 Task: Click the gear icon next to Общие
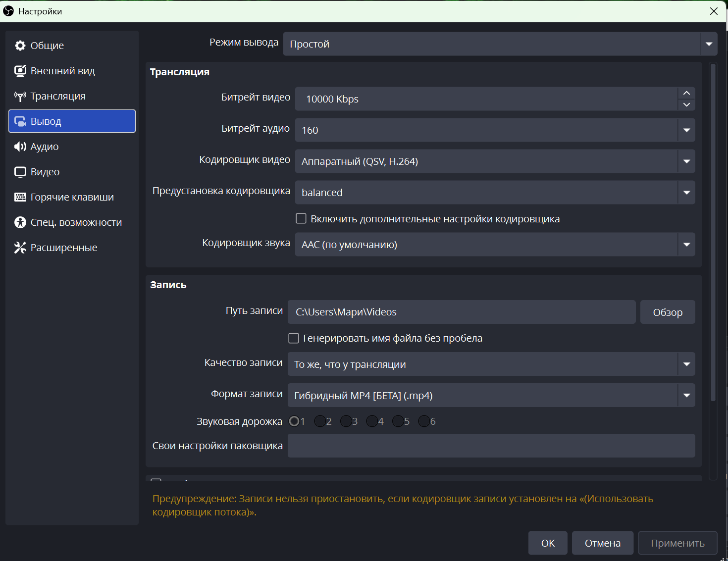(20, 46)
